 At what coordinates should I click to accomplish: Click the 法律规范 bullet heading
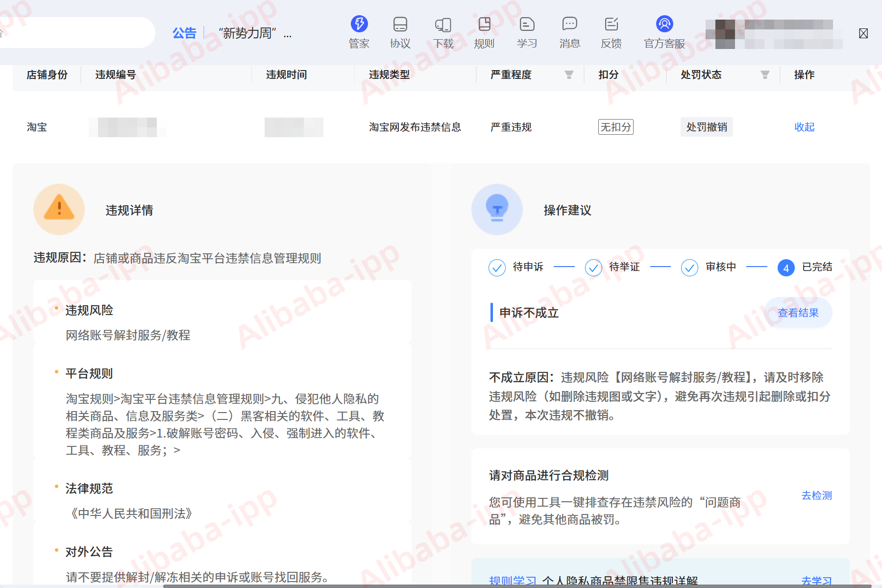tap(89, 489)
